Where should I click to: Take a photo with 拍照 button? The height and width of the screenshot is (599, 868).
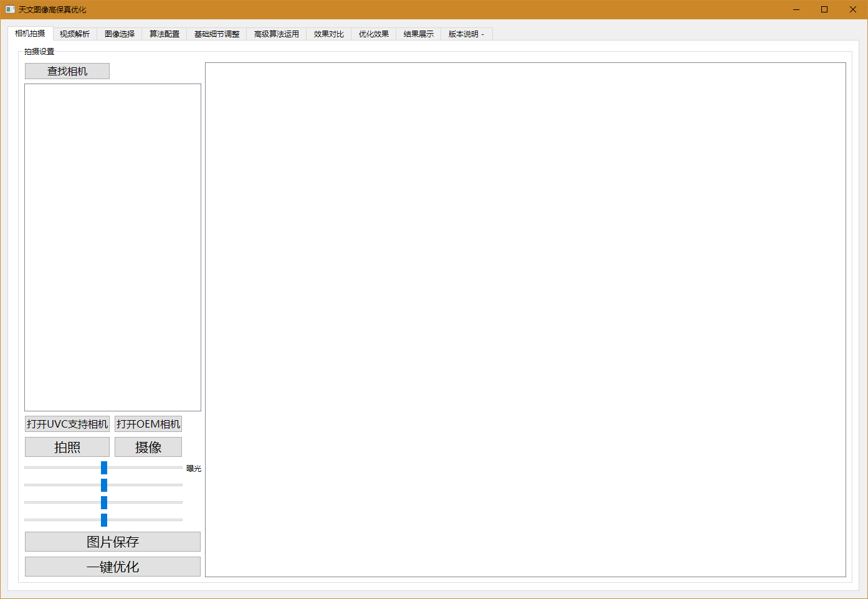67,447
